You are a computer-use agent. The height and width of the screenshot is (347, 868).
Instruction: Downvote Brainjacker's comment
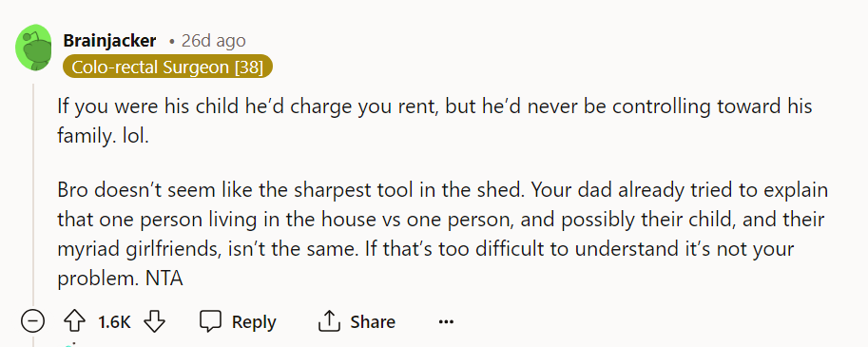click(x=154, y=321)
